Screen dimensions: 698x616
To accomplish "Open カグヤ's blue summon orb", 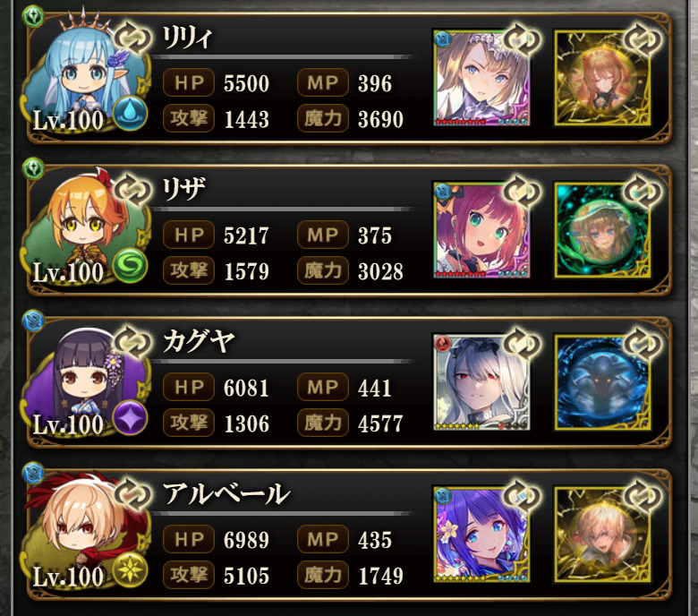I will coord(602,382).
